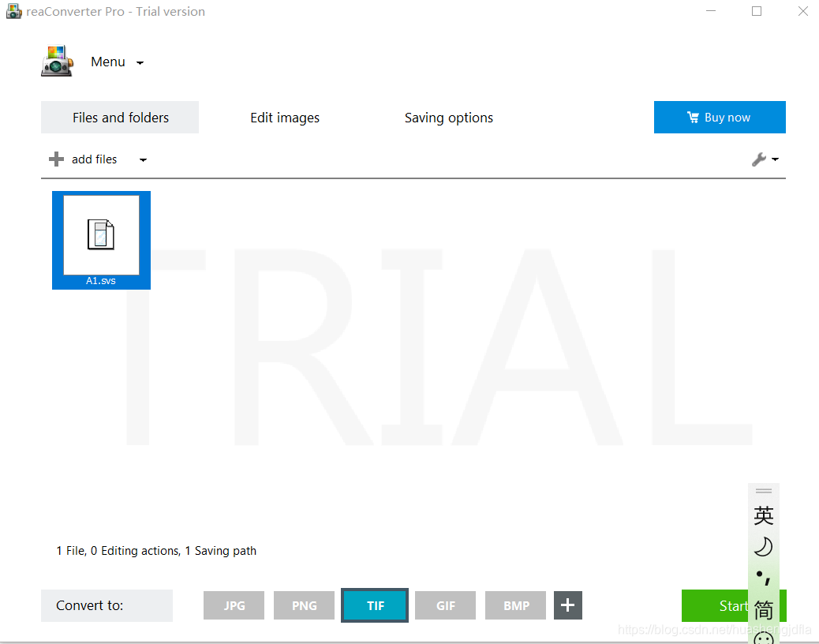The height and width of the screenshot is (644, 819).
Task: Click the IME toolbar drag handle
Action: [x=763, y=491]
